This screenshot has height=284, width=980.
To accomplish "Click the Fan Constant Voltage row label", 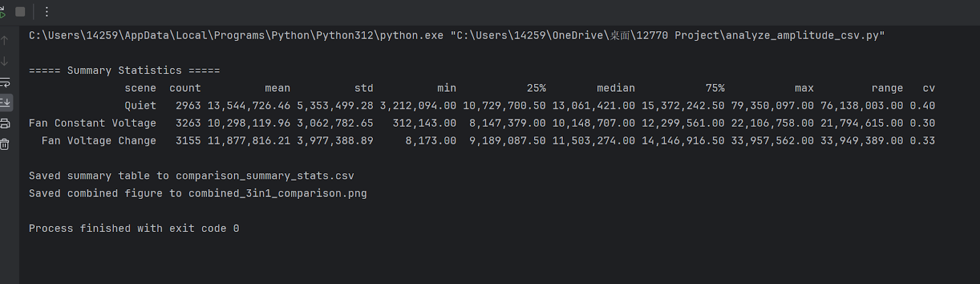I will pos(92,123).
